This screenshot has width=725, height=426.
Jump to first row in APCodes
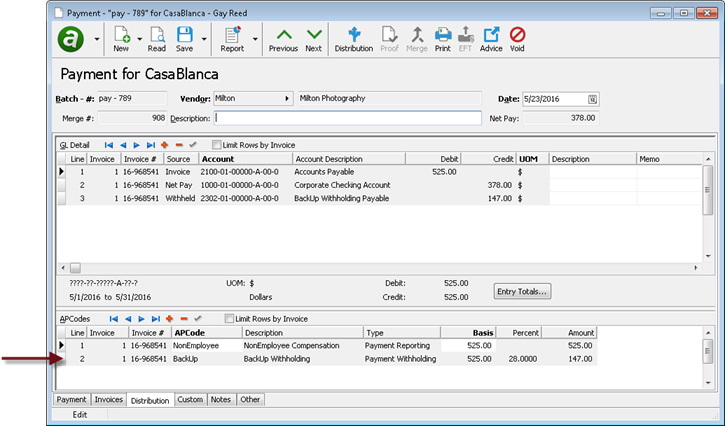(114, 319)
